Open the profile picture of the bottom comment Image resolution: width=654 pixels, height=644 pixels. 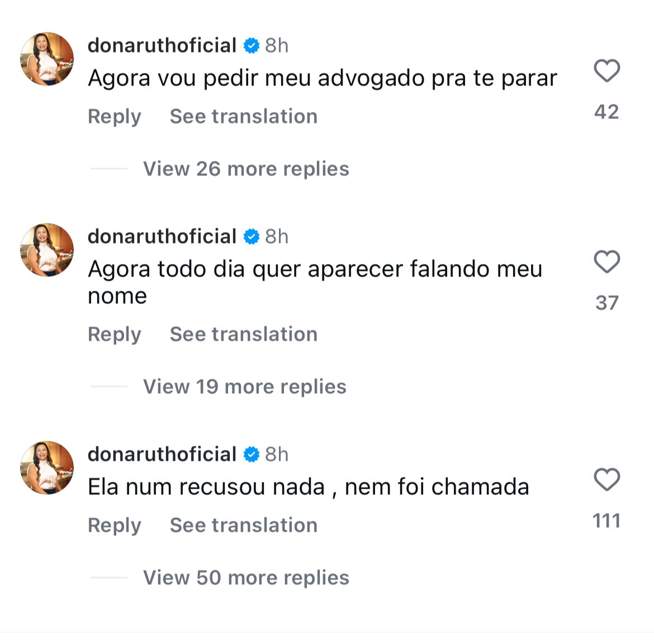[46, 468]
